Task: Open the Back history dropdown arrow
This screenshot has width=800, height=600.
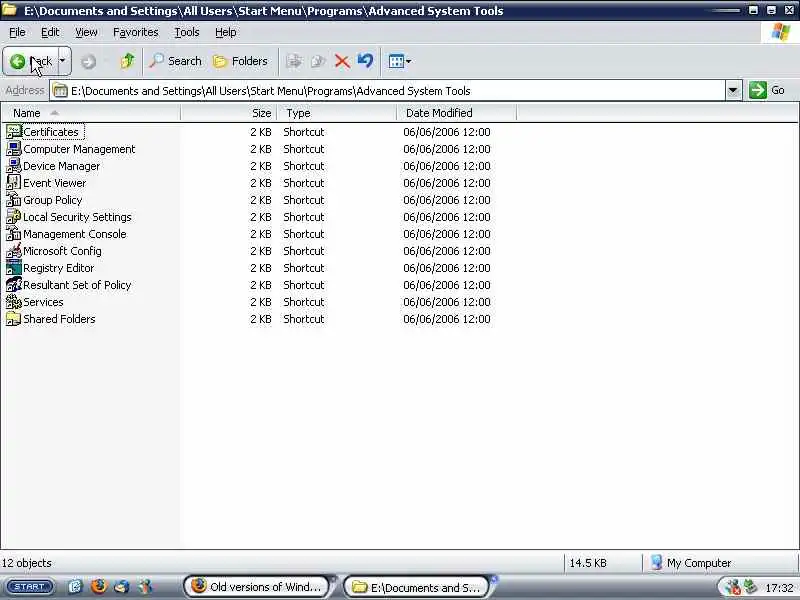Action: [x=63, y=61]
